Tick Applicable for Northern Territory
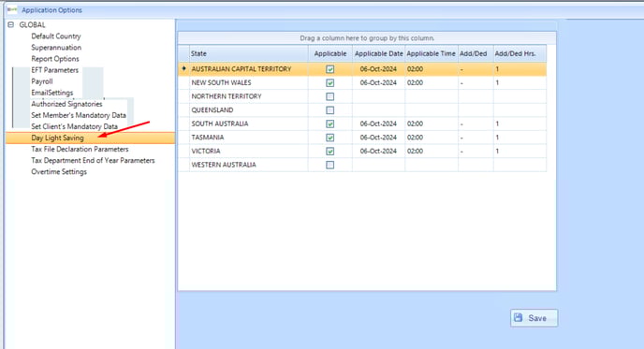The image size is (644, 349). pyautogui.click(x=329, y=96)
